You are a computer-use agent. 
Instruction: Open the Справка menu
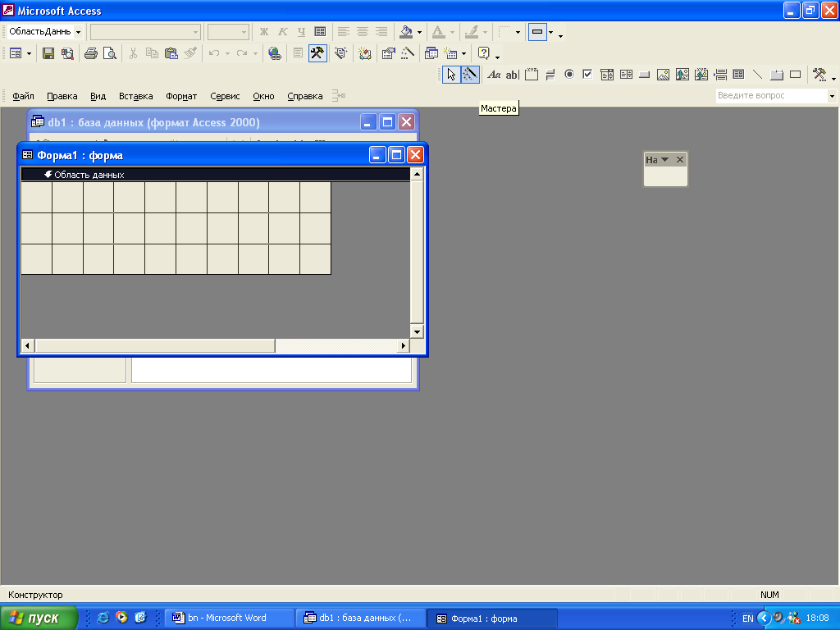(305, 97)
